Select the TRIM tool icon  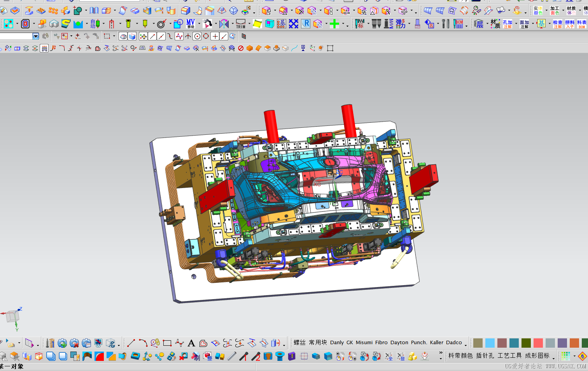[241, 24]
